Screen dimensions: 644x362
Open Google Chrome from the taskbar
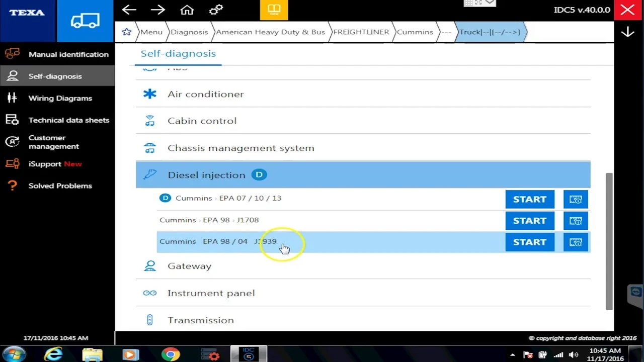coord(171,354)
